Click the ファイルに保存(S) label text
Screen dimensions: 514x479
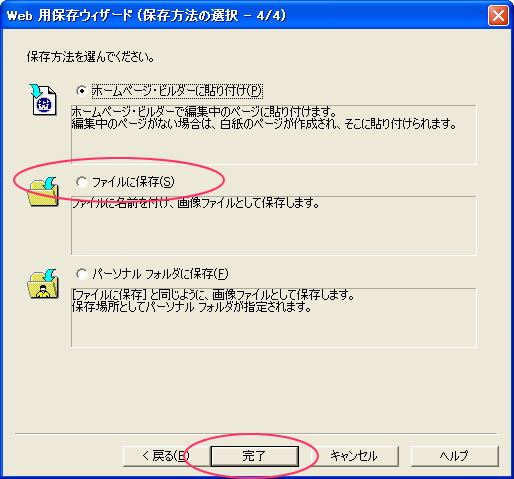[x=133, y=182]
